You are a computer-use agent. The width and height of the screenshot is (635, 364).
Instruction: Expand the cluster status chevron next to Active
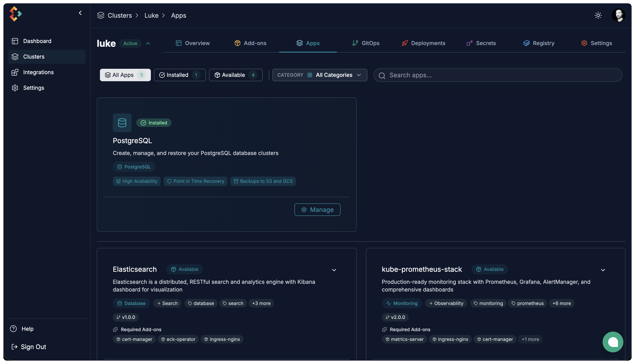tap(148, 43)
